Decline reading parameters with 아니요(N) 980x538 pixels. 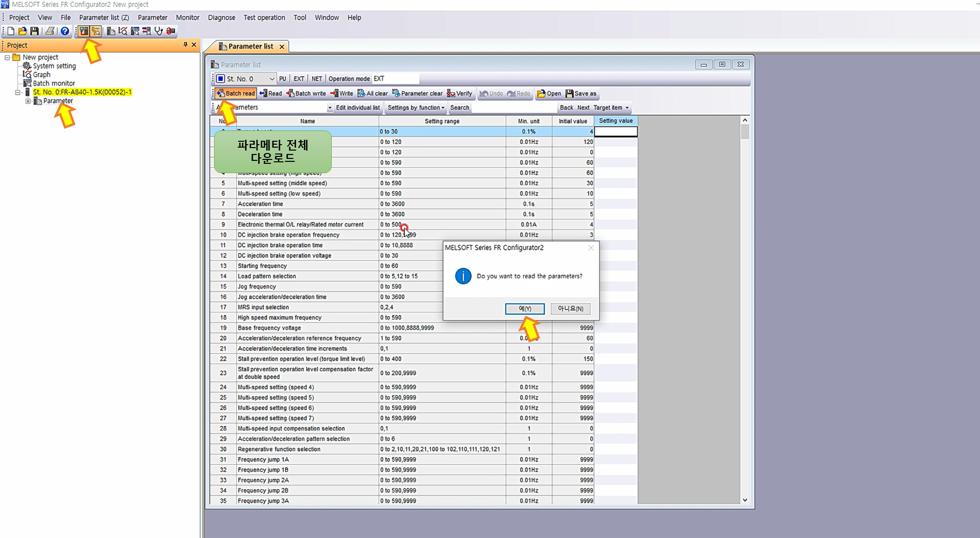(570, 309)
